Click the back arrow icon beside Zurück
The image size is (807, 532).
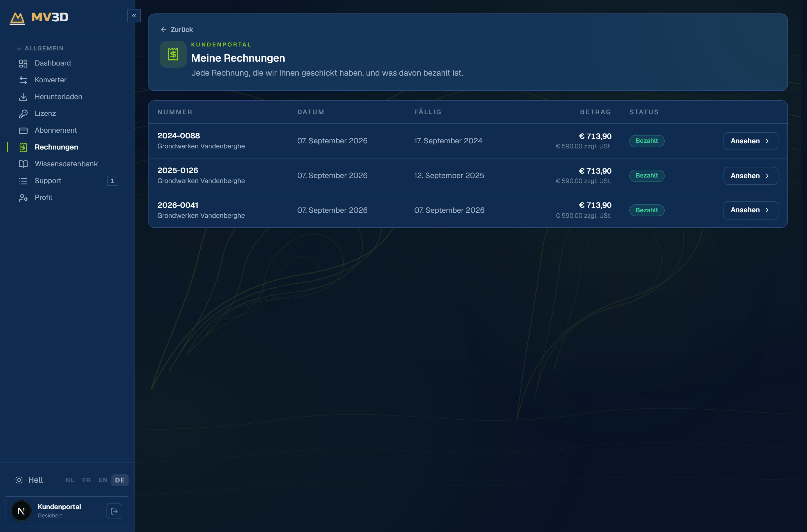click(164, 30)
